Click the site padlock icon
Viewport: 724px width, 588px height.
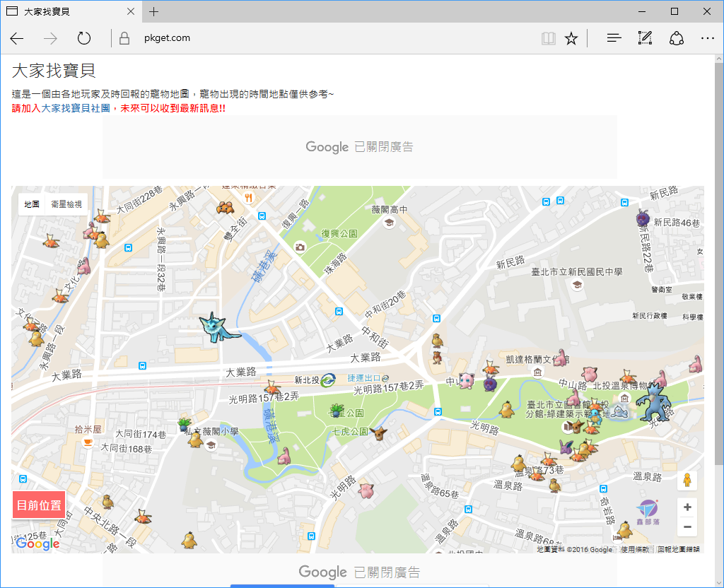point(124,38)
